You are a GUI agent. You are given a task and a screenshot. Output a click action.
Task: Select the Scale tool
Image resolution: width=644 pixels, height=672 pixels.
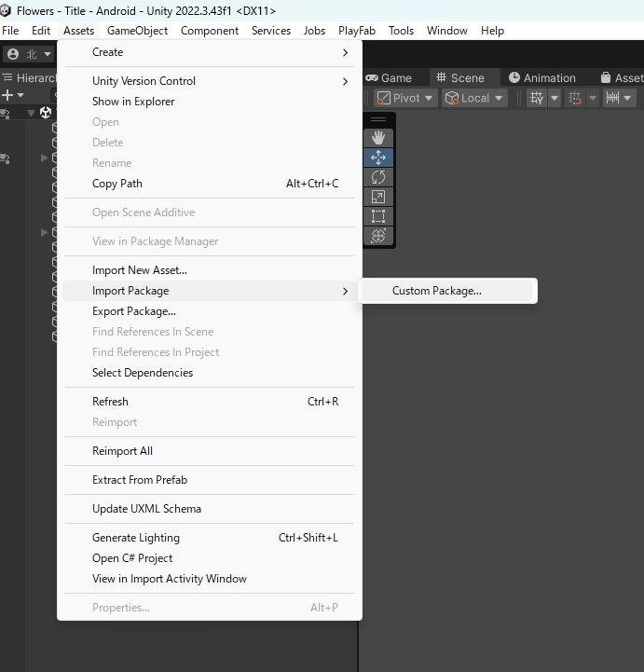(x=378, y=198)
